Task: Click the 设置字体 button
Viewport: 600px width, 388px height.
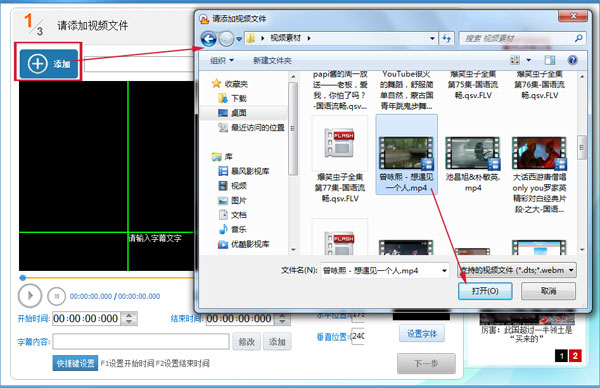Action: point(422,334)
